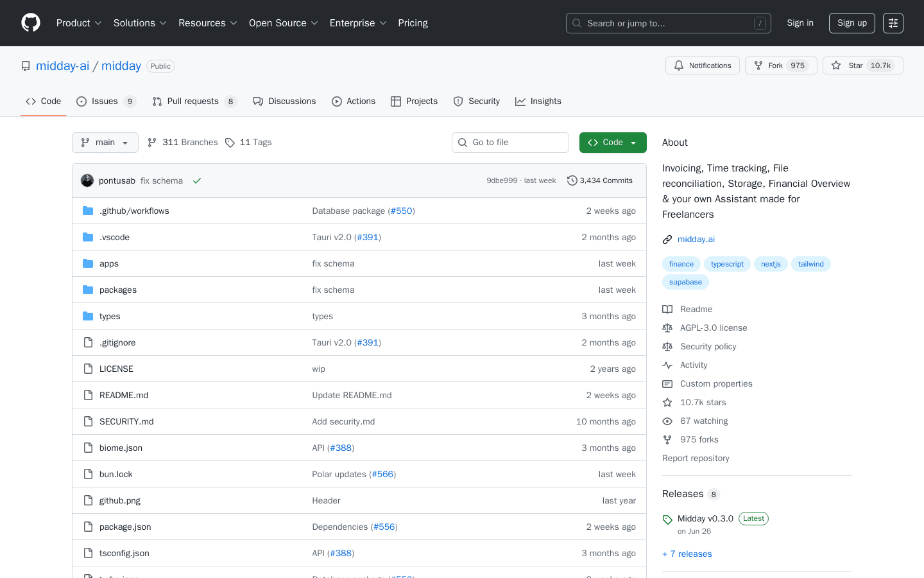Viewport: 924px width, 578px height.
Task: Select the Code tab
Action: [44, 101]
